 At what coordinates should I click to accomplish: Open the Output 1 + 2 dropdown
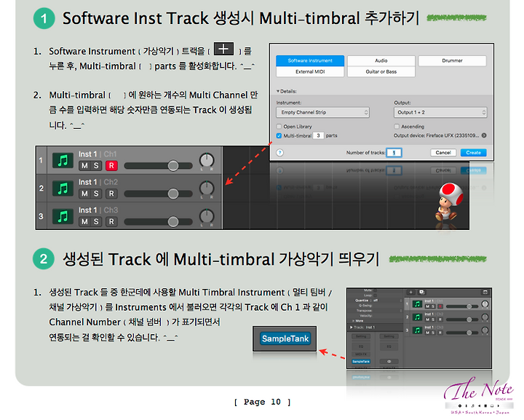tap(440, 112)
